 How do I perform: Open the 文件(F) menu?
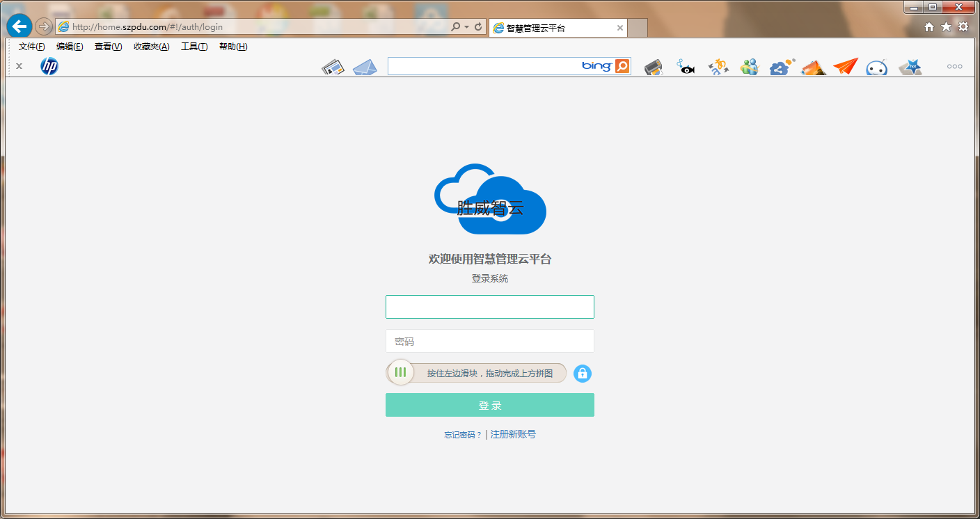coord(31,47)
